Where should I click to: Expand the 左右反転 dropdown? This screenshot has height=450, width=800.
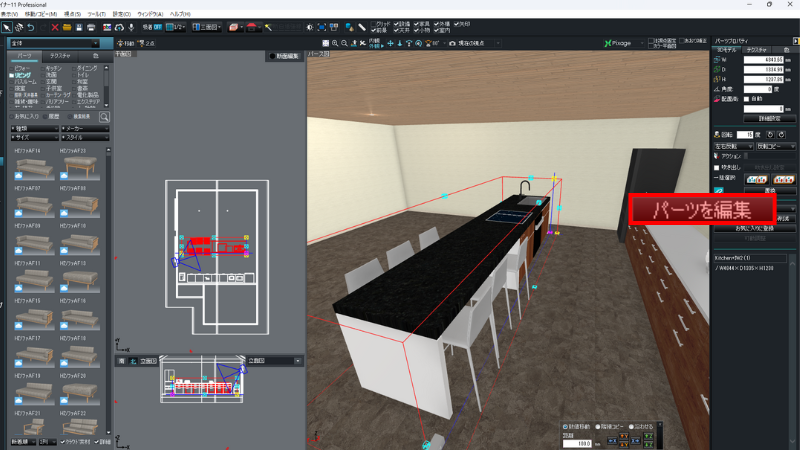[x=735, y=146]
